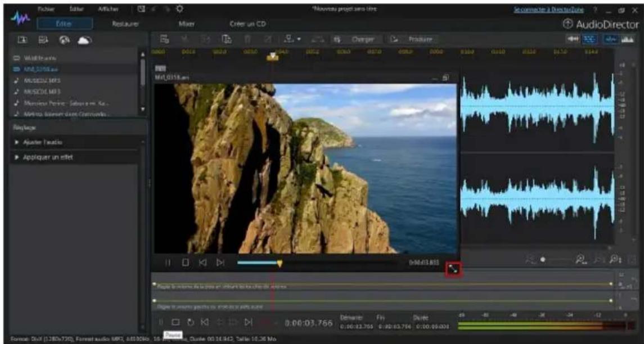Click the upgrade arrow beside AudioDirector logo

[569, 24]
